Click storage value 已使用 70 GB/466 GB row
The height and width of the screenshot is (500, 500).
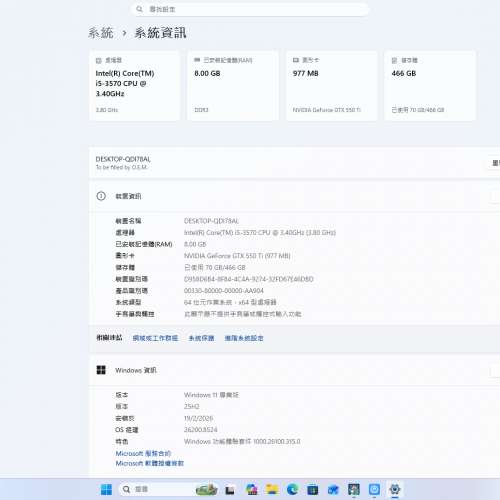pos(215,267)
